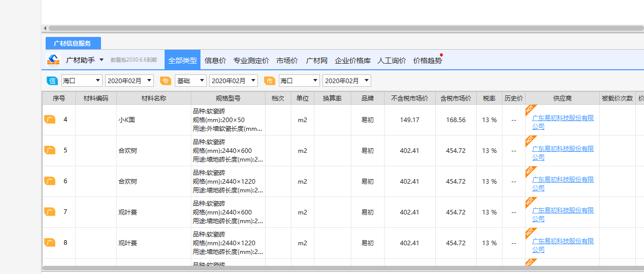Click the 广材助手 logo icon
This screenshot has width=644, height=274.
pos(53,60)
